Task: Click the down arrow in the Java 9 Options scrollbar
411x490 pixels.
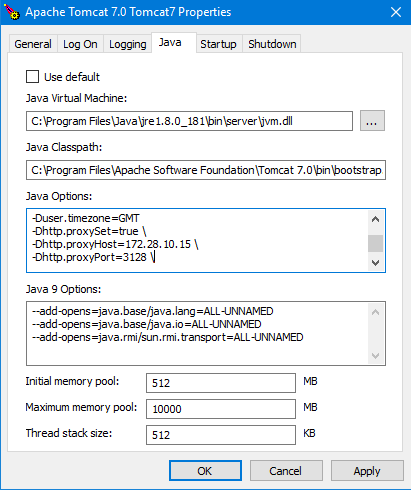Action: coord(375,356)
